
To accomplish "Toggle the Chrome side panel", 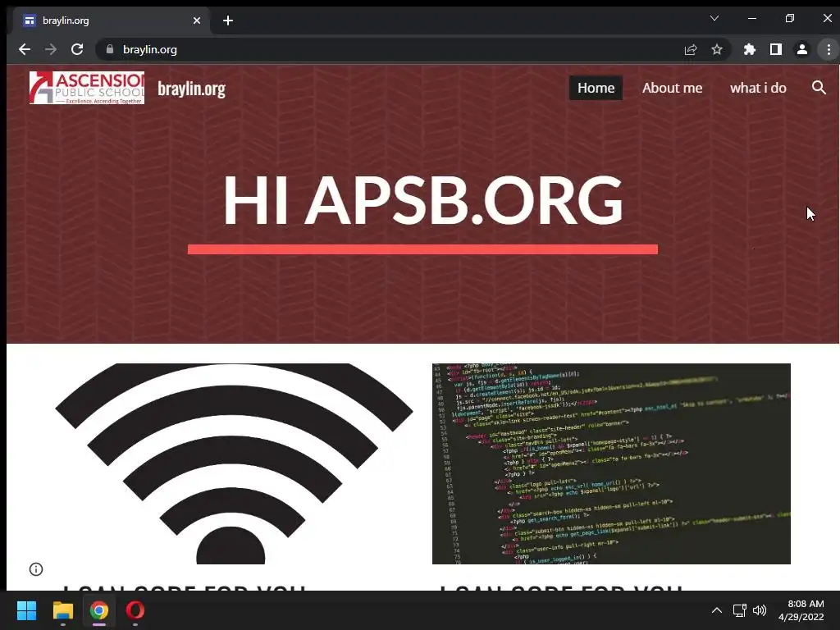I will [x=776, y=49].
